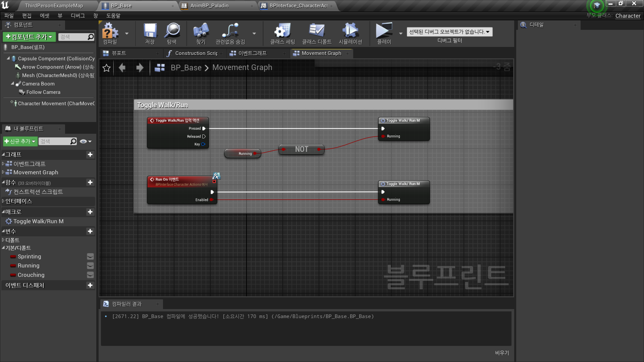Toggle editable eye for Running variable
Image resolution: width=644 pixels, height=362 pixels.
click(90, 265)
